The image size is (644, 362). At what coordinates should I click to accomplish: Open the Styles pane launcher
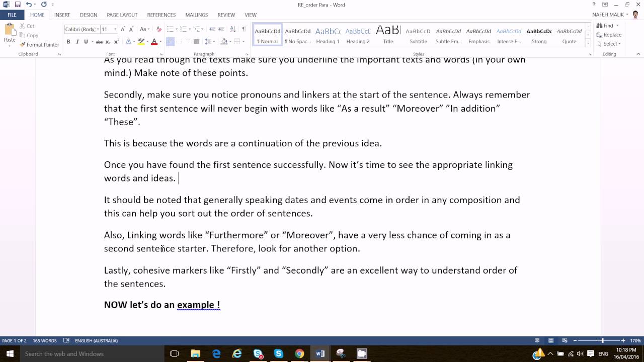click(589, 54)
